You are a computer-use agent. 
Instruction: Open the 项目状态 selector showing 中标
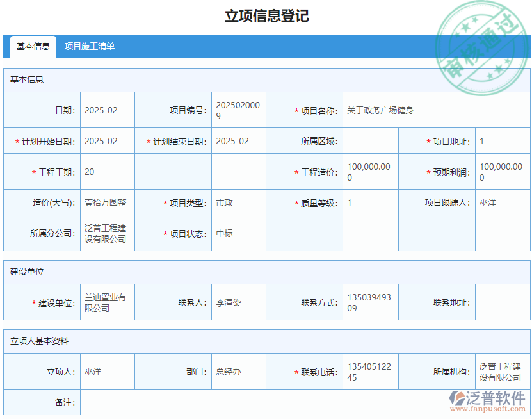pos(237,233)
